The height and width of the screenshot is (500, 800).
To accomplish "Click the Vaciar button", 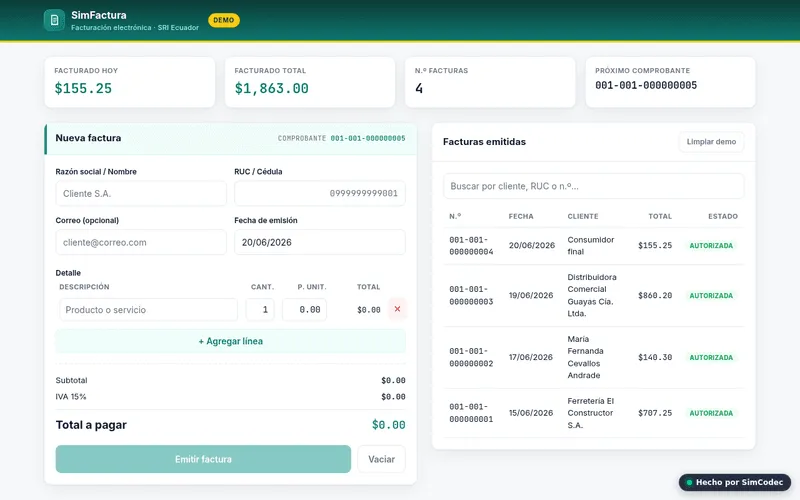I will click(x=382, y=459).
